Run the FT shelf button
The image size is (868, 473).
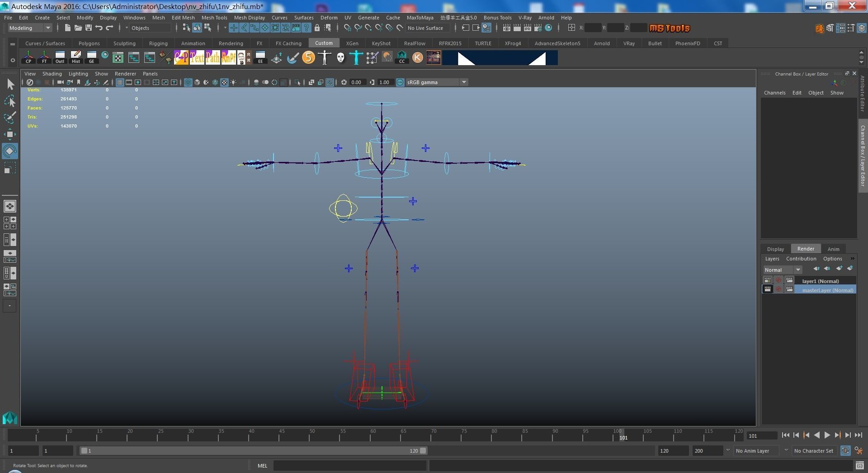tap(44, 58)
